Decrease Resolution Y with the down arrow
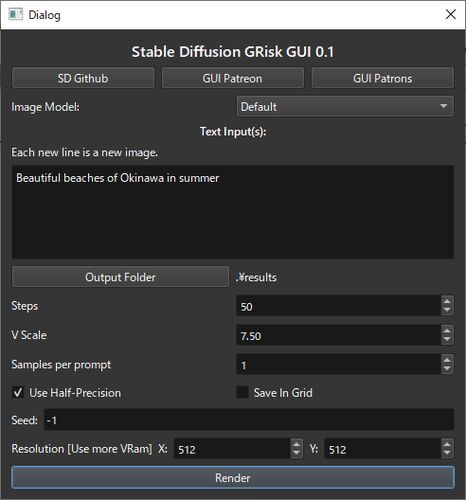Viewport: 466px width, 500px height. point(447,454)
